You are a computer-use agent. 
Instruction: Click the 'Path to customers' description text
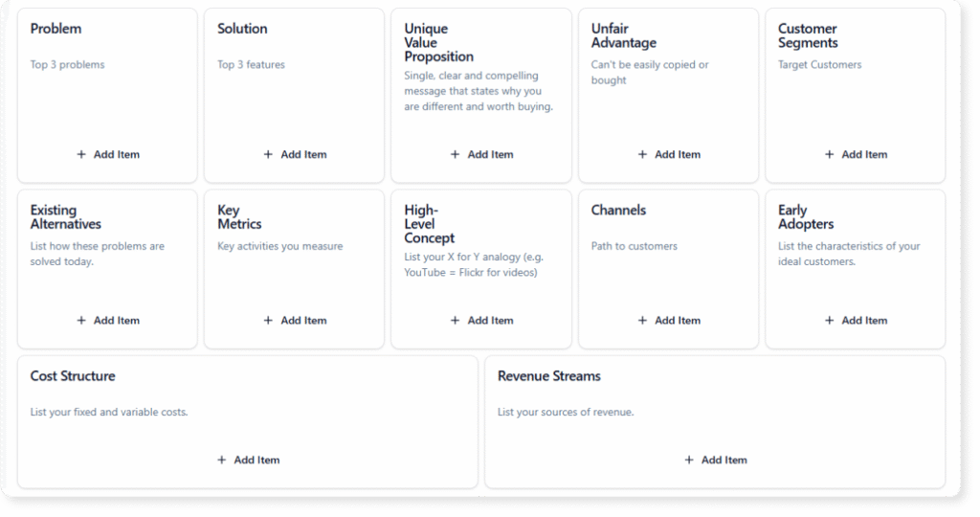tap(634, 246)
